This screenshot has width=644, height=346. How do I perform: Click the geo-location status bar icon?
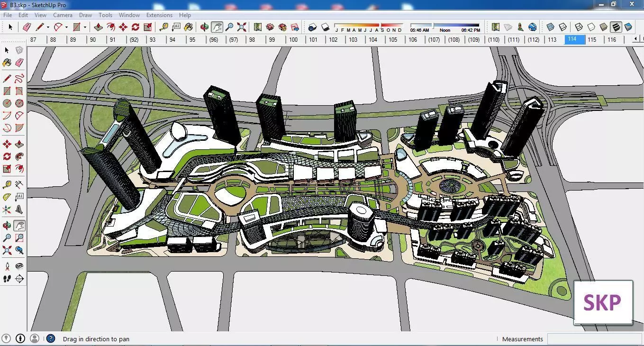point(7,338)
